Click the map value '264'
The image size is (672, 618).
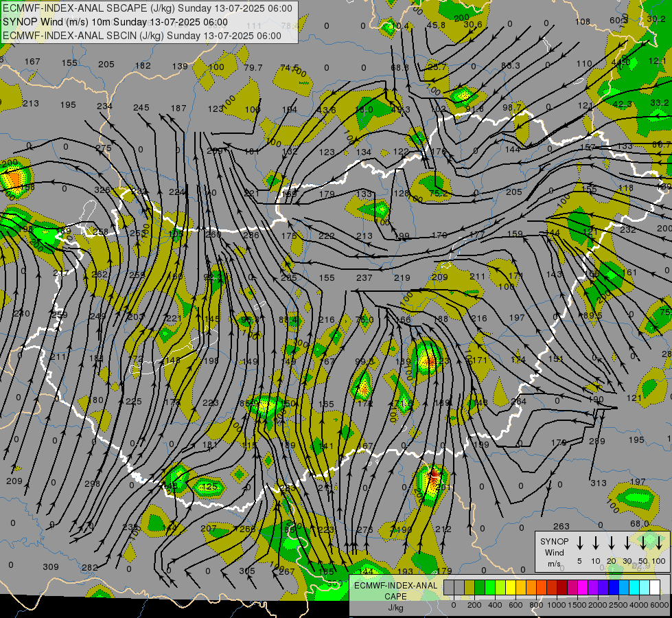coord(518,402)
